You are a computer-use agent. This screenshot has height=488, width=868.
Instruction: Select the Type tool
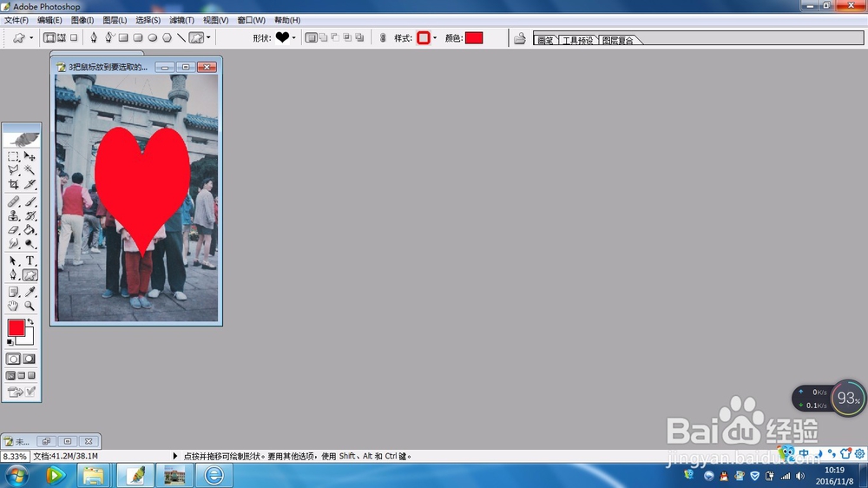pos(30,260)
